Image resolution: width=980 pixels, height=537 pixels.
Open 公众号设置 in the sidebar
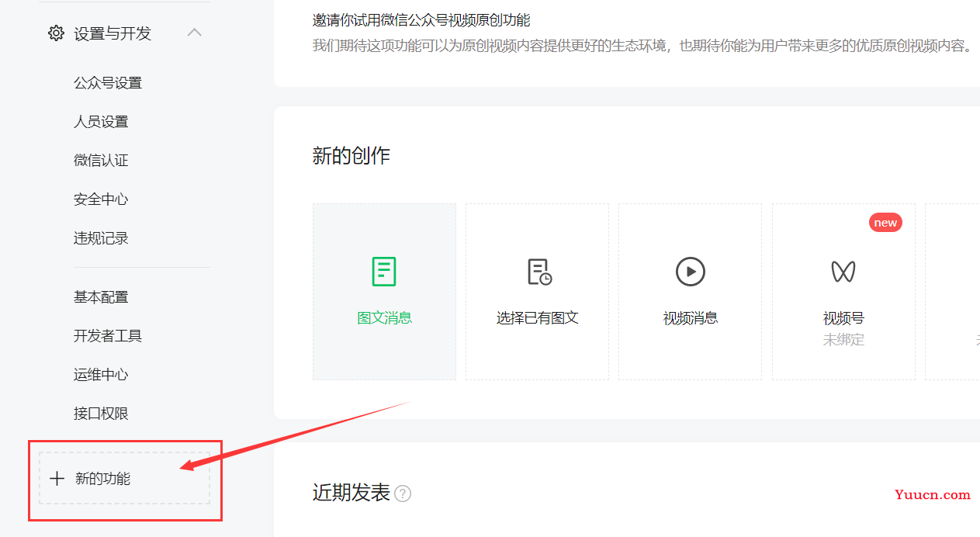coord(108,83)
